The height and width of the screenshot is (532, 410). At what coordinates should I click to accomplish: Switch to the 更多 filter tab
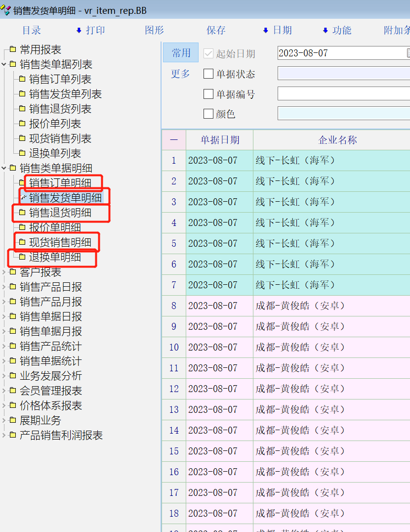tap(180, 74)
